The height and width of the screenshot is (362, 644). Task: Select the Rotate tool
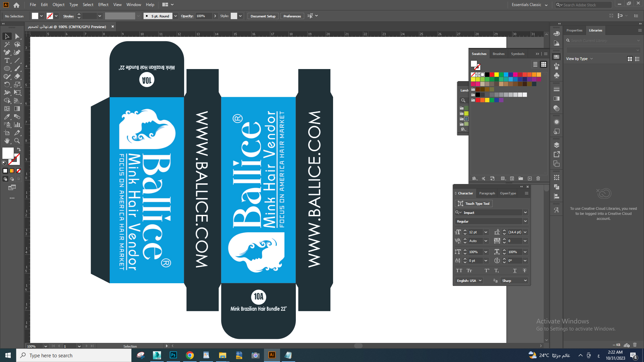(x=7, y=84)
